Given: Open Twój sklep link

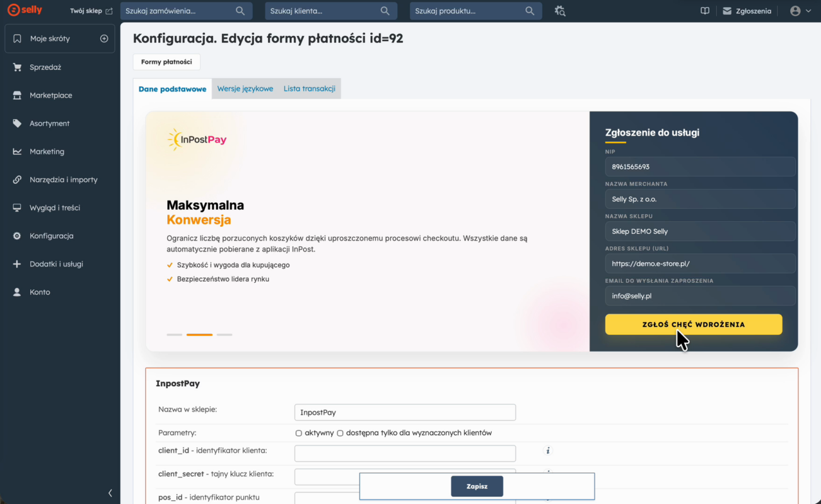Looking at the screenshot, I should [x=86, y=11].
